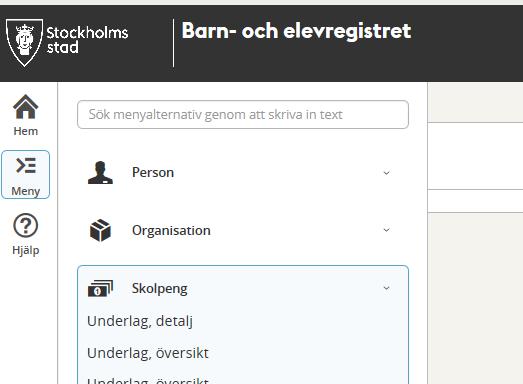This screenshot has height=384, width=523.
Task: Click the Skolpeng banknotes icon
Action: click(100, 288)
